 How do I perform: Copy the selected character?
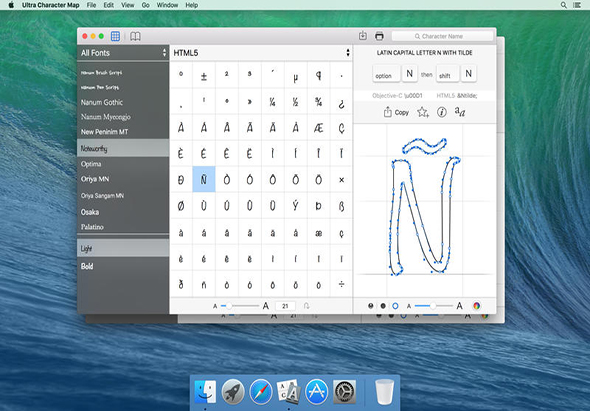pyautogui.click(x=396, y=112)
